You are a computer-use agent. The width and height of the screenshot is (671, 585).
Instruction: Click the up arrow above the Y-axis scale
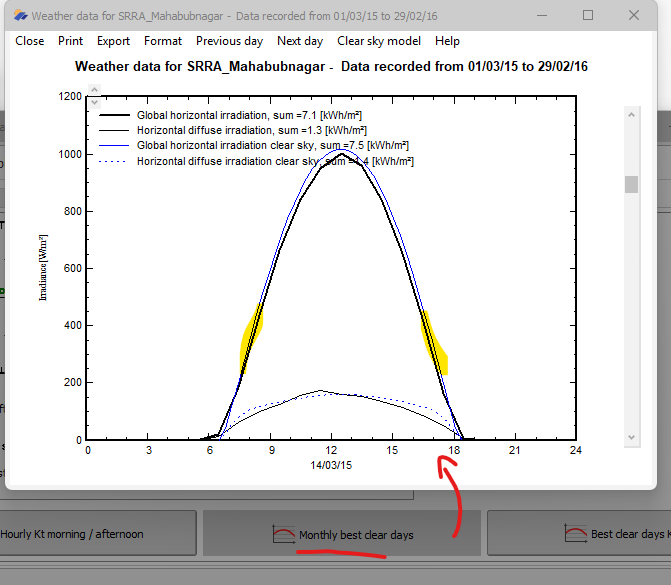click(x=95, y=90)
